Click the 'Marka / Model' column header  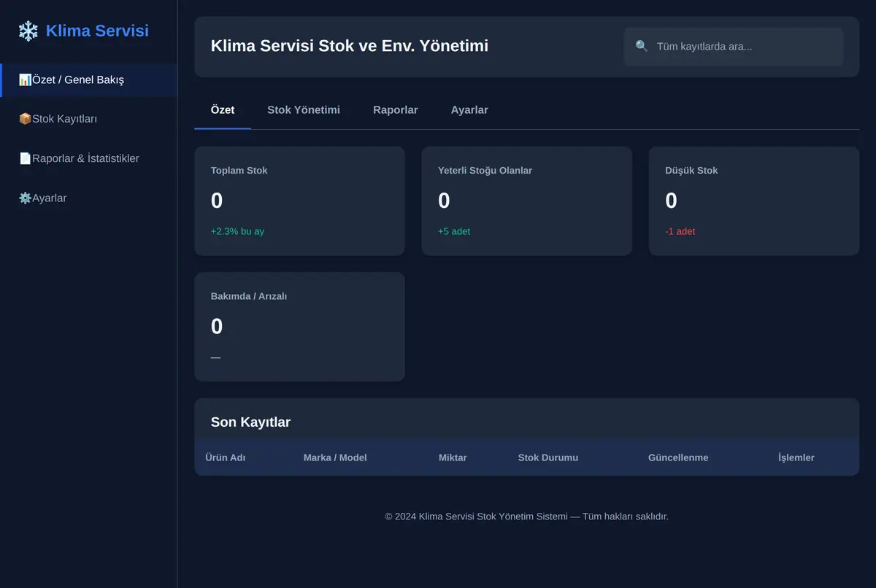(335, 457)
